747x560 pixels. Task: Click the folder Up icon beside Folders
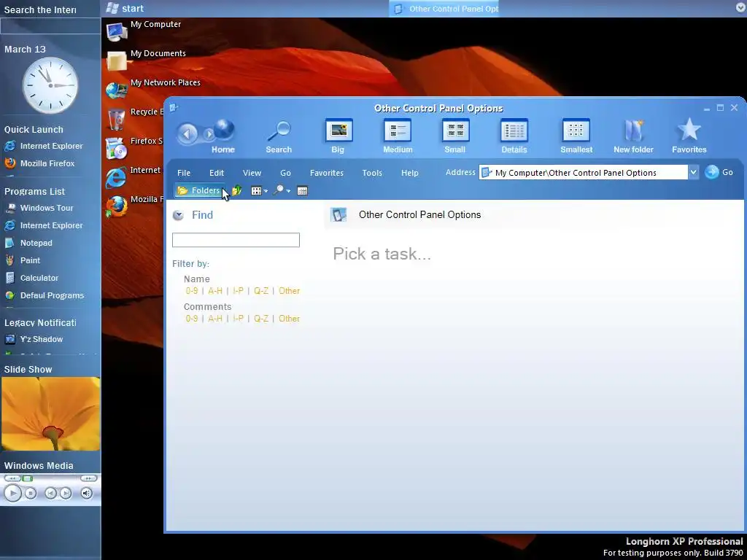(x=237, y=191)
